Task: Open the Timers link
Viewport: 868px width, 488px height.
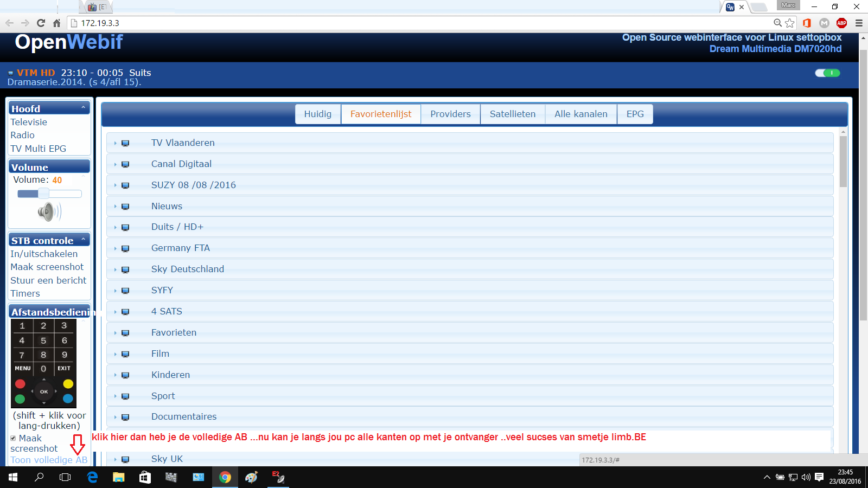Action: coord(25,293)
